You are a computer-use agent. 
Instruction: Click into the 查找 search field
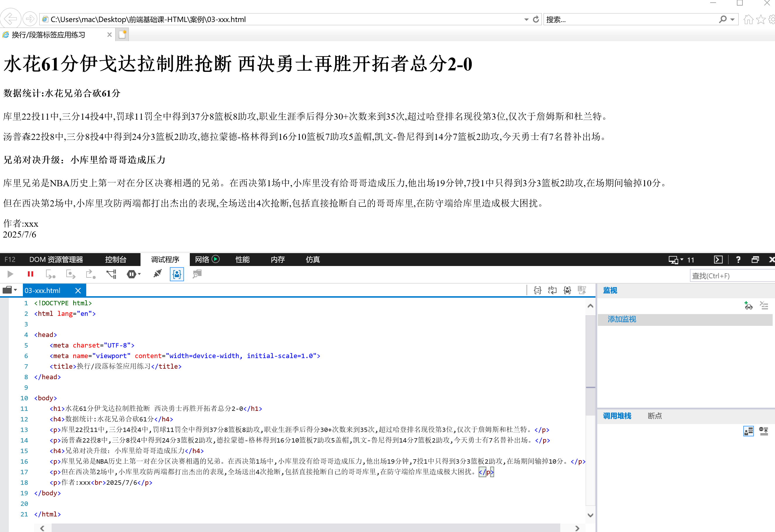point(730,276)
